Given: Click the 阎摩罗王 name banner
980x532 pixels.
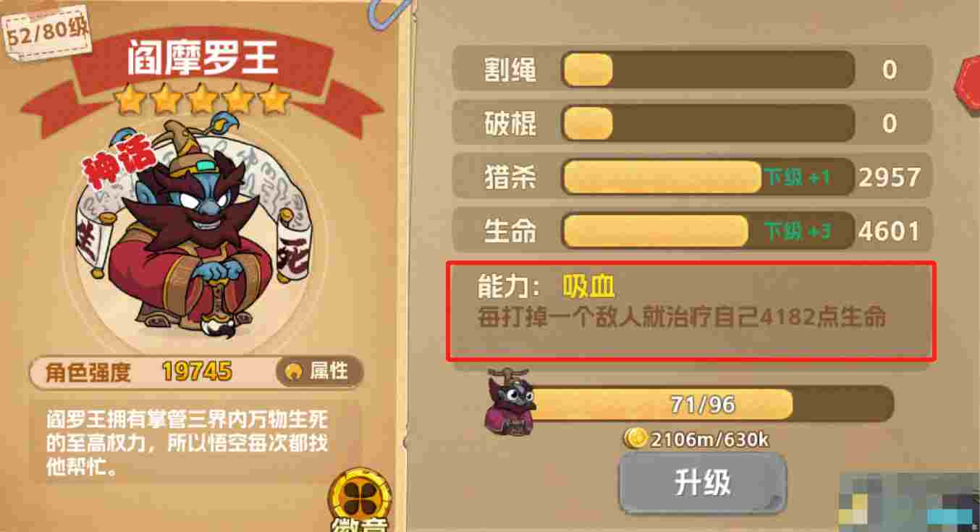Looking at the screenshot, I should [202, 61].
